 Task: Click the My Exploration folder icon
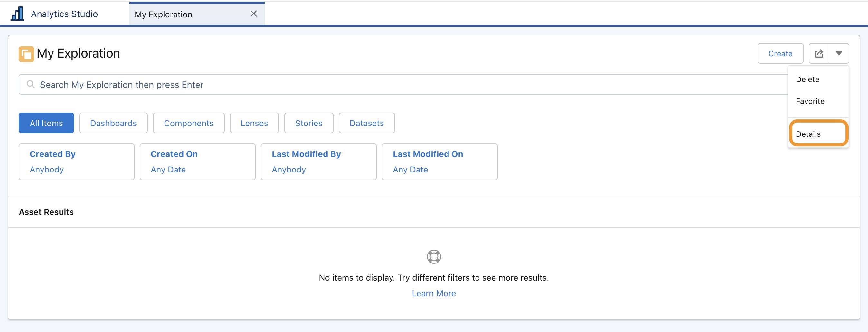click(x=26, y=54)
